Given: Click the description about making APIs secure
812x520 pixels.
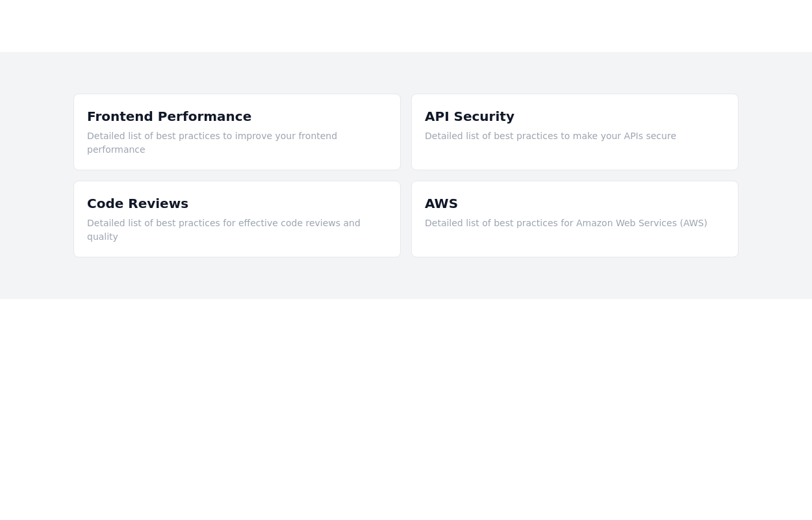Looking at the screenshot, I should (550, 136).
